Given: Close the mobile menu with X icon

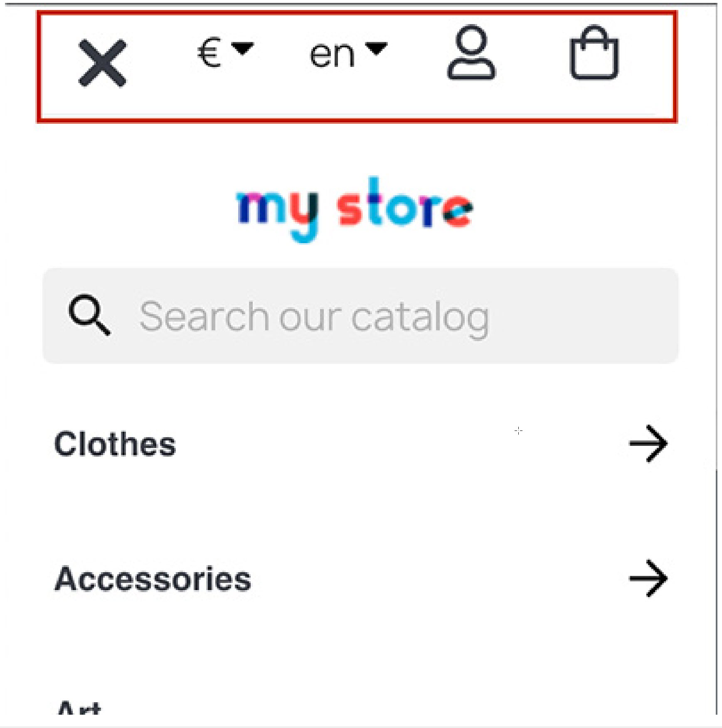Looking at the screenshot, I should coord(102,63).
